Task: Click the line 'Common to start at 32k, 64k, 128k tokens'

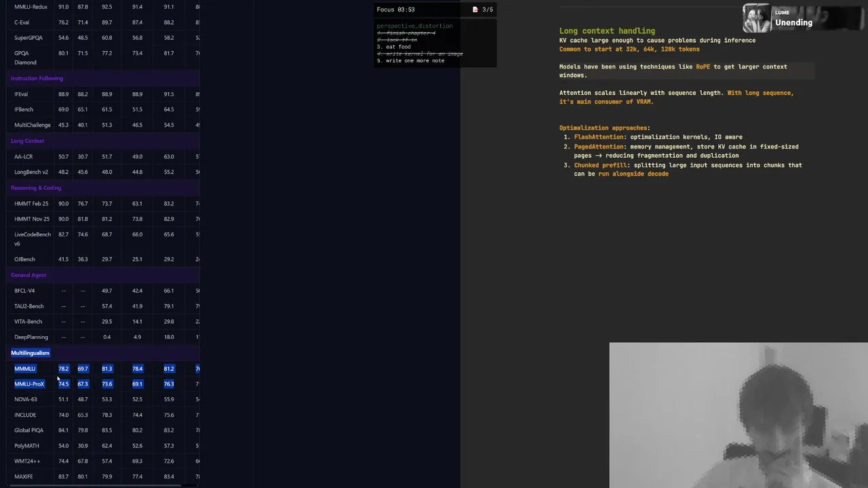Action: [x=629, y=49]
